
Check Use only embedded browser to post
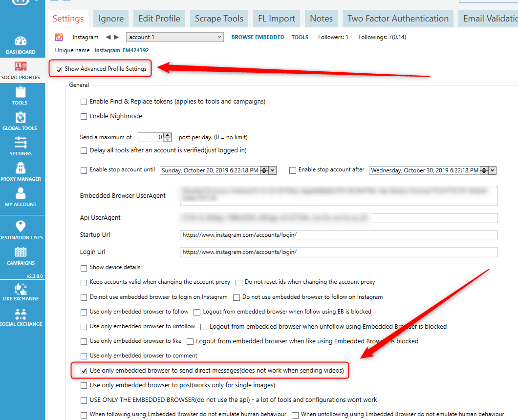84,386
